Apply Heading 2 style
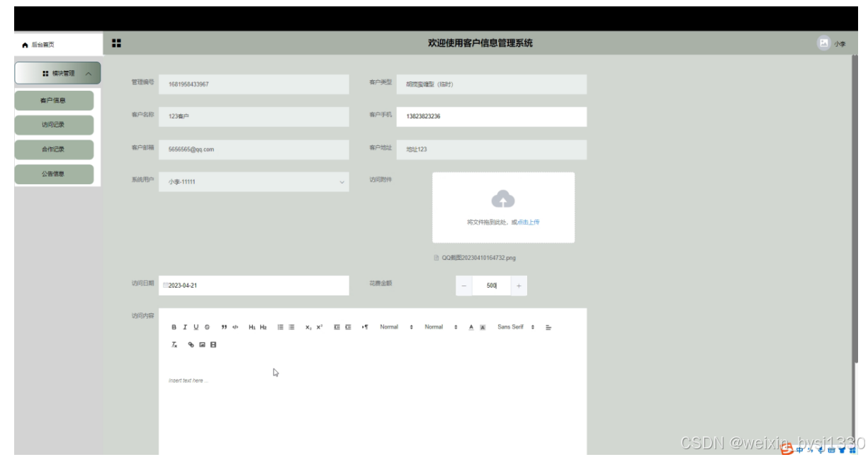The image size is (868, 457). (x=263, y=327)
